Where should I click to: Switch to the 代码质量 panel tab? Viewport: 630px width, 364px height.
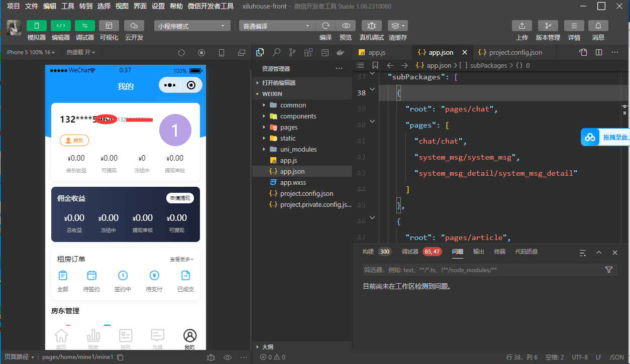(527, 252)
